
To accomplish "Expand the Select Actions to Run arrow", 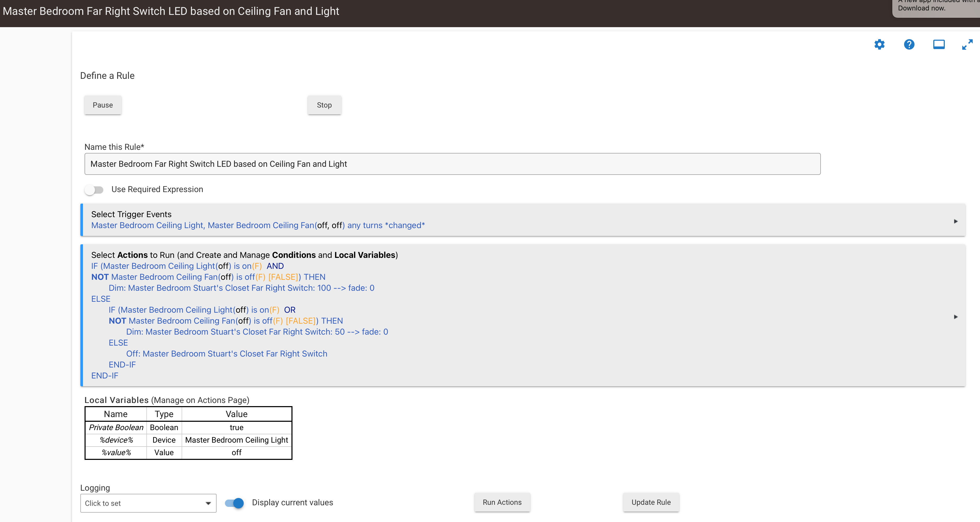I will (956, 317).
